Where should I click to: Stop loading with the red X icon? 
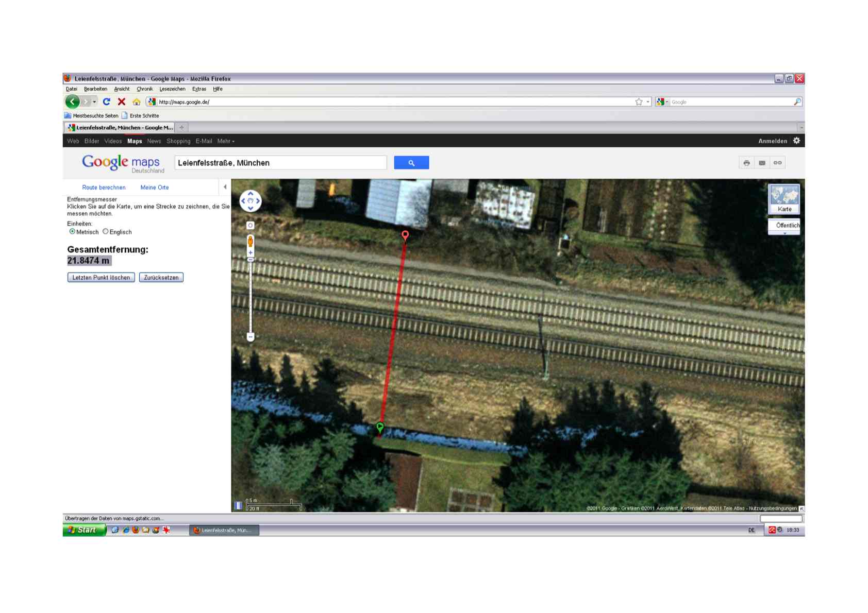(122, 102)
